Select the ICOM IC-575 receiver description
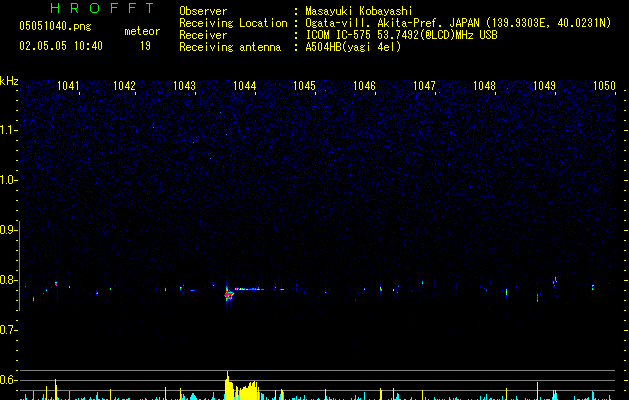This screenshot has width=629, height=400. (402, 35)
